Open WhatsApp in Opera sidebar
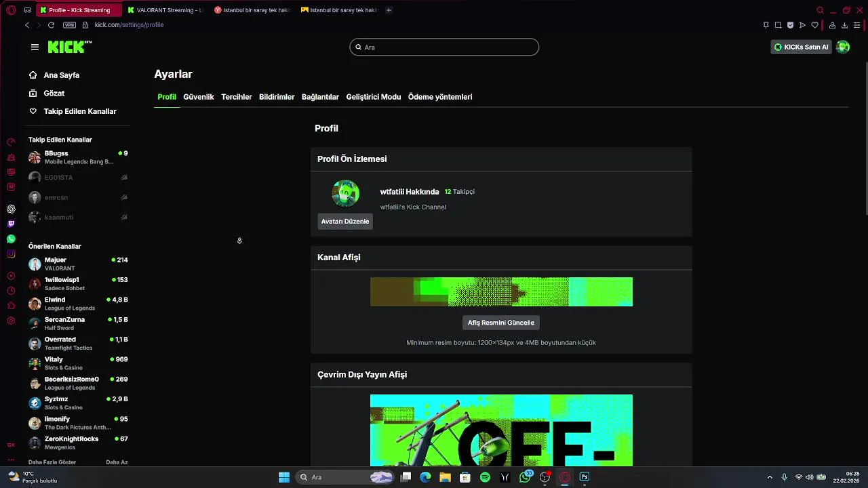Image resolution: width=868 pixels, height=488 pixels. 11,239
